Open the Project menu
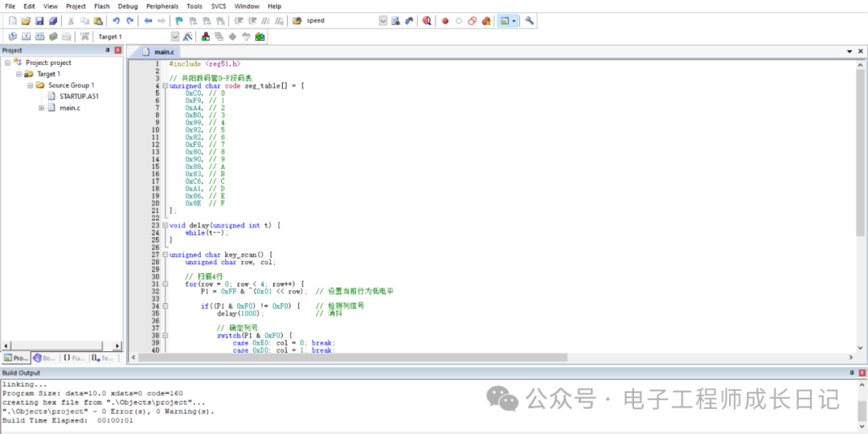868x434 pixels. tap(76, 6)
